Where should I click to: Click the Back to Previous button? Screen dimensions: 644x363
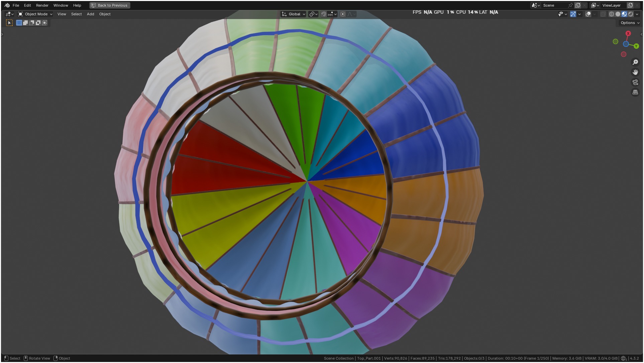(110, 5)
